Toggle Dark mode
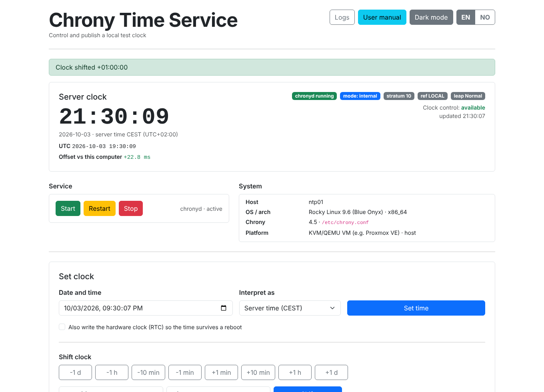Viewport: 544px width, 392px height. click(x=431, y=17)
